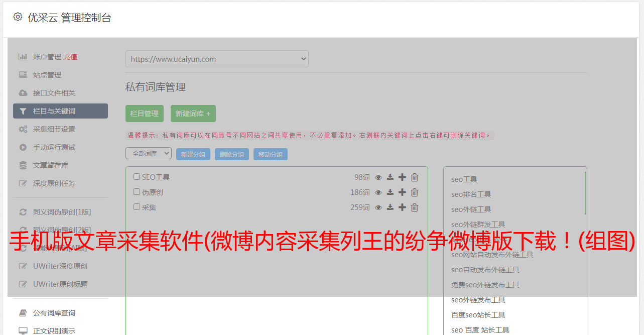Click the green scrollbar of the keyword list
This screenshot has height=335, width=644.
585,193
